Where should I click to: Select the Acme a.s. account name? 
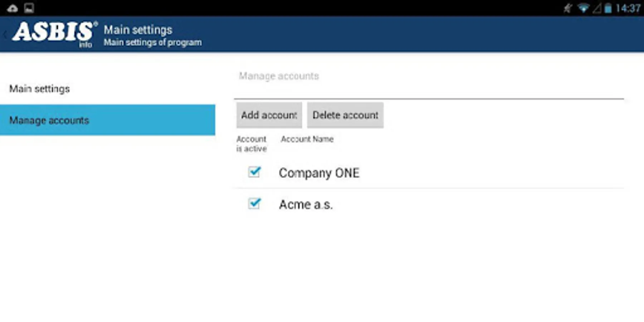[306, 204]
